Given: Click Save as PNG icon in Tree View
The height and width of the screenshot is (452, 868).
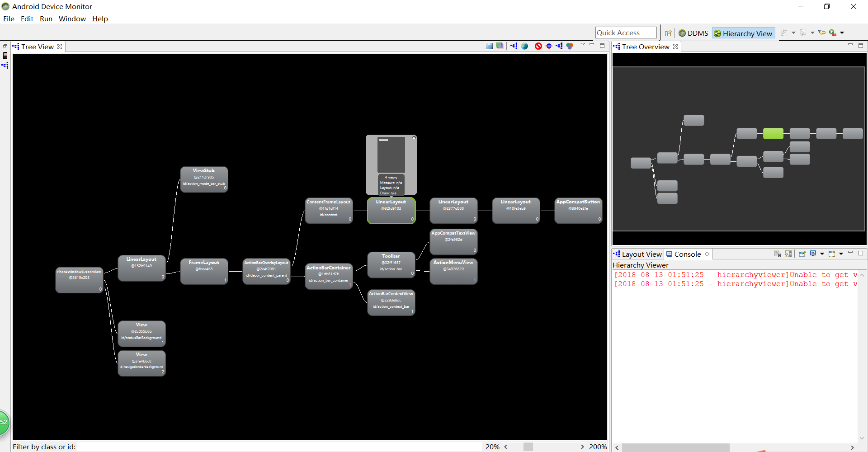Looking at the screenshot, I should pyautogui.click(x=490, y=46).
